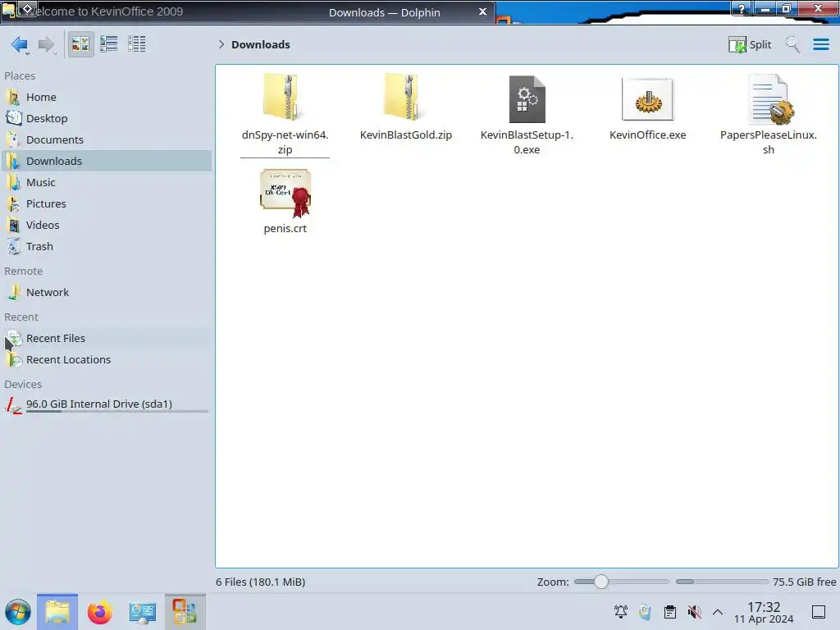Select Downloads in Places sidebar

coord(106,162)
